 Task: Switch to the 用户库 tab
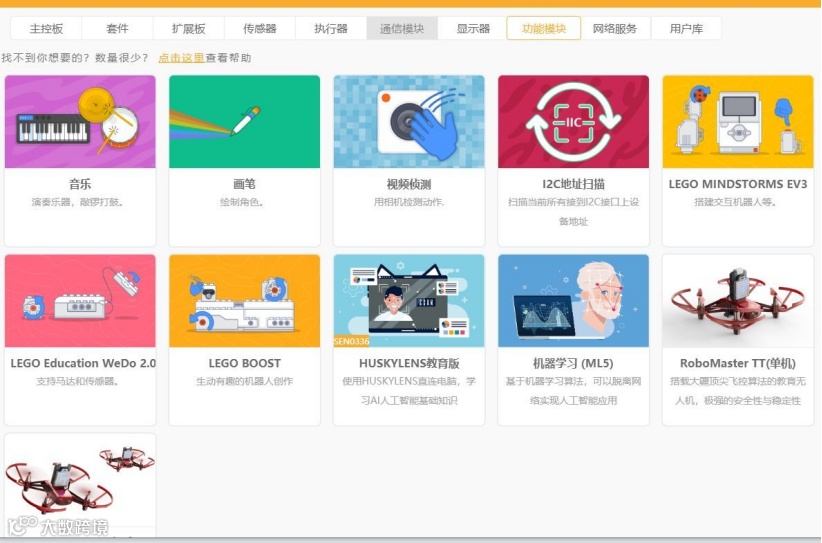click(686, 28)
